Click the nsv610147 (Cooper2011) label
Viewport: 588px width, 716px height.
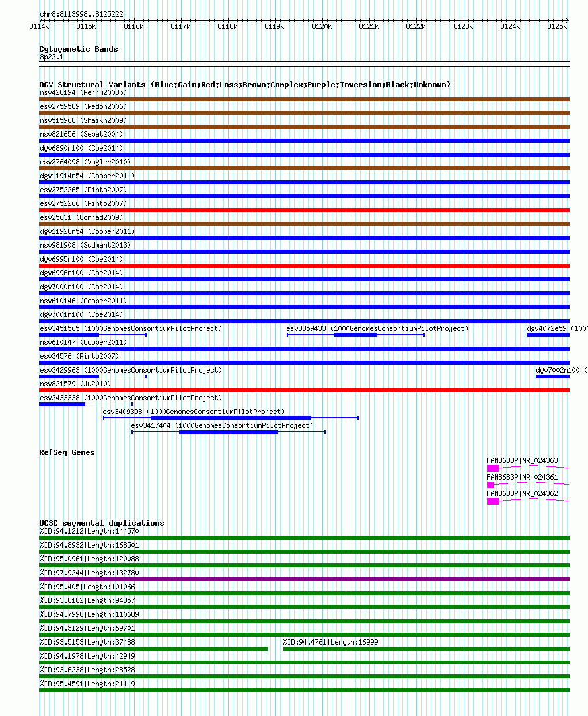83,342
